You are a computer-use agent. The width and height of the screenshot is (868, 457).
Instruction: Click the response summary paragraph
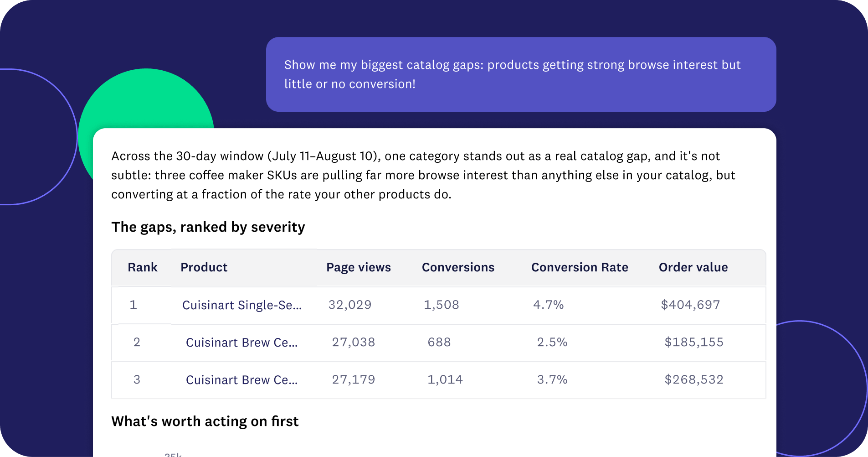coord(423,175)
